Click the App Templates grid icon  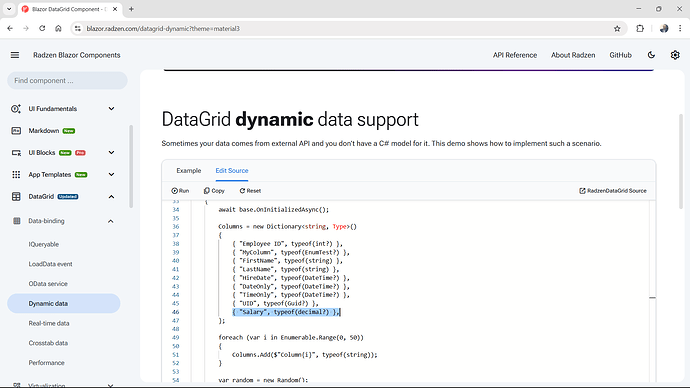tap(16, 175)
